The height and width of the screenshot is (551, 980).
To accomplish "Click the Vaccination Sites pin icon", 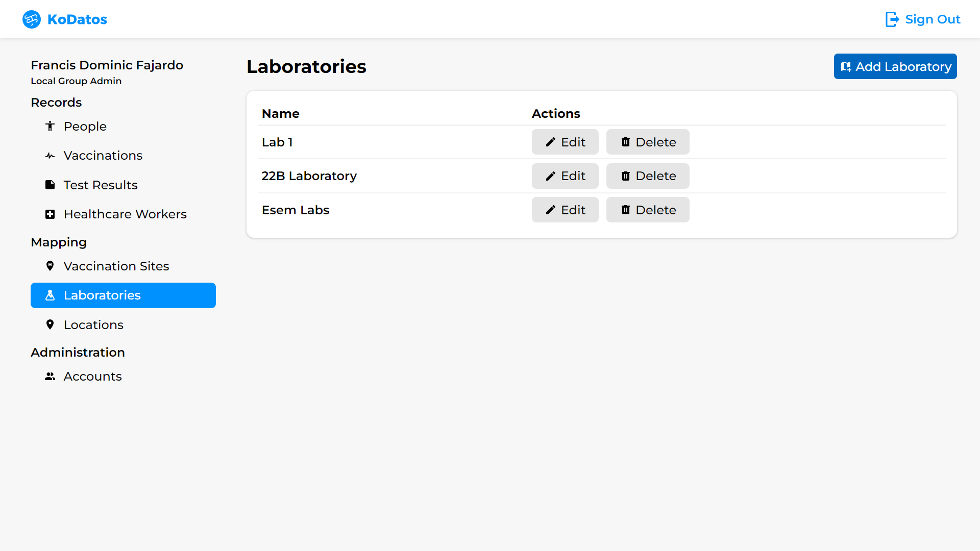I will coord(50,266).
